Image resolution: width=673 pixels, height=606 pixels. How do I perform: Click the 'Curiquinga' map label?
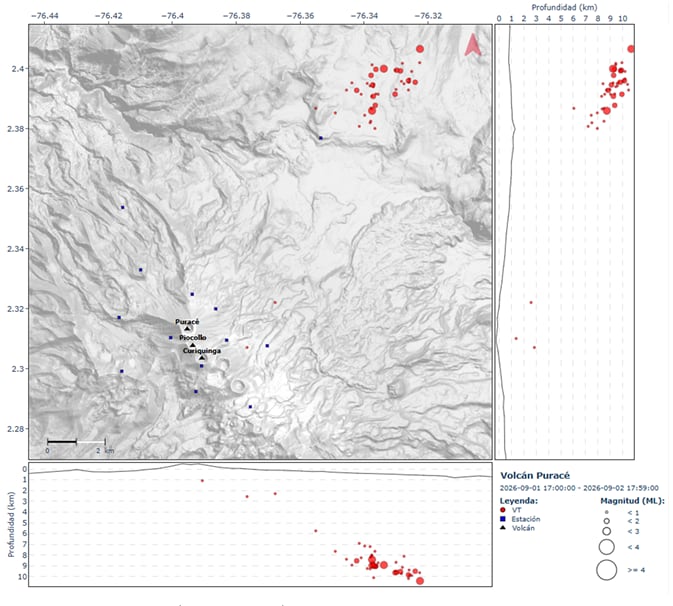pos(202,351)
